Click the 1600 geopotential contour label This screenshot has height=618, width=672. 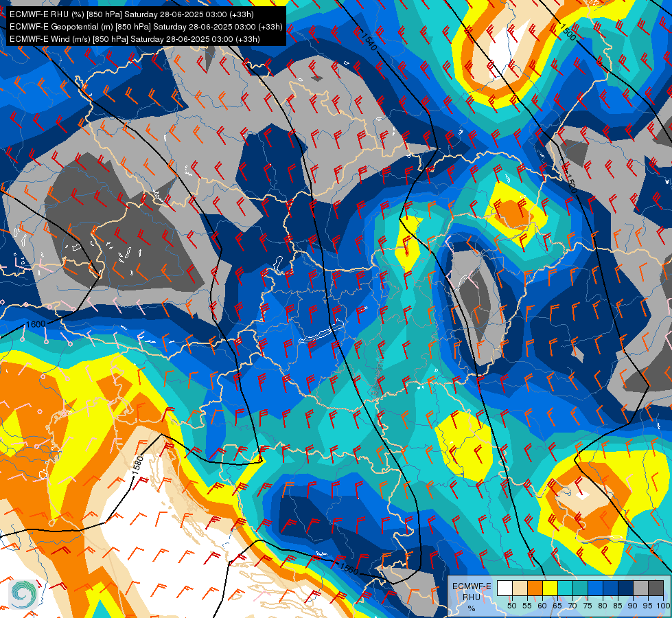[x=36, y=324]
